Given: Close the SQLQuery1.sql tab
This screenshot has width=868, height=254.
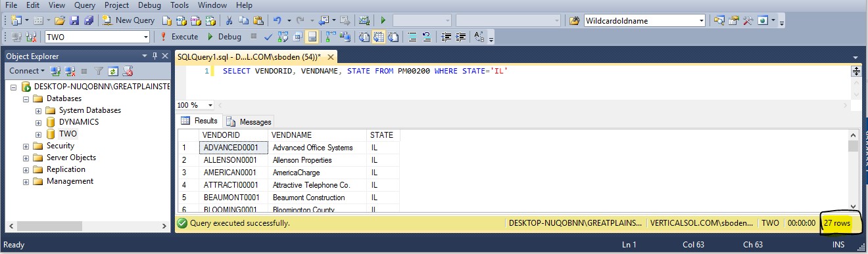Looking at the screenshot, I should pyautogui.click(x=331, y=57).
